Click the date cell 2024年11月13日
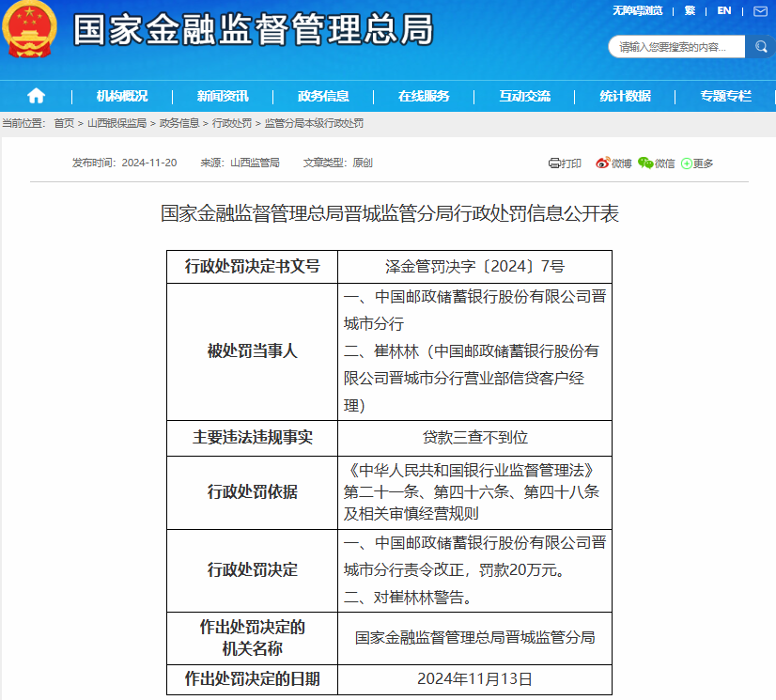 coord(474,679)
